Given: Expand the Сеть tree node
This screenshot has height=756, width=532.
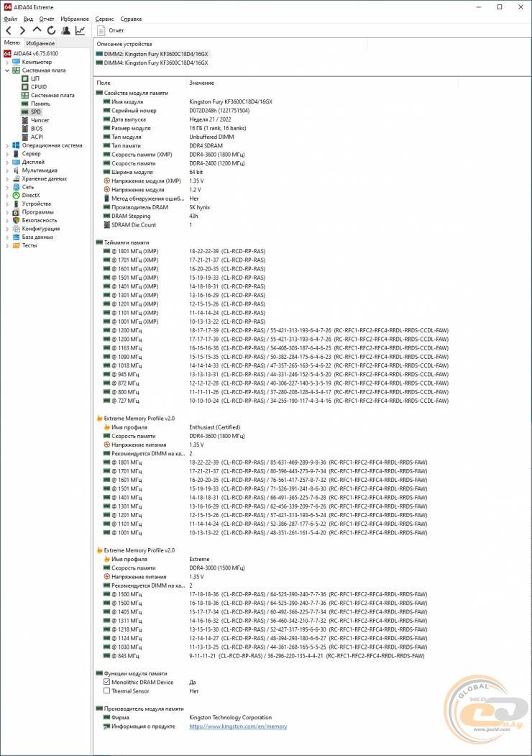Looking at the screenshot, I should pos(6,187).
